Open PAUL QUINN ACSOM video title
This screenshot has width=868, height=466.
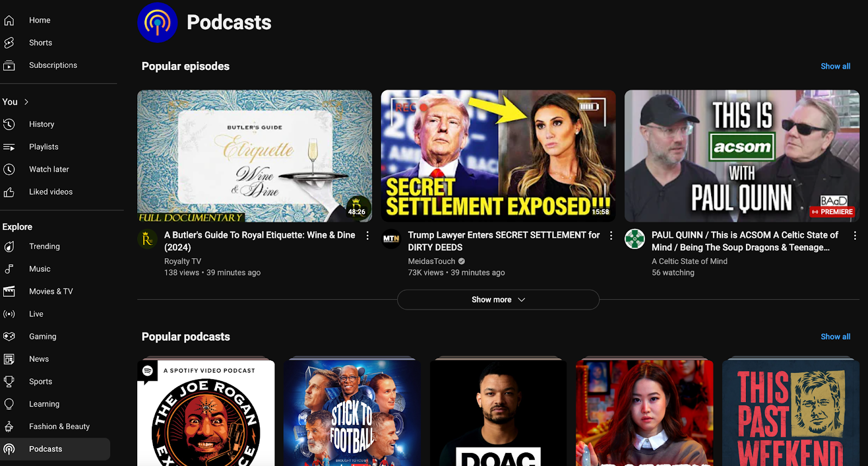point(745,241)
